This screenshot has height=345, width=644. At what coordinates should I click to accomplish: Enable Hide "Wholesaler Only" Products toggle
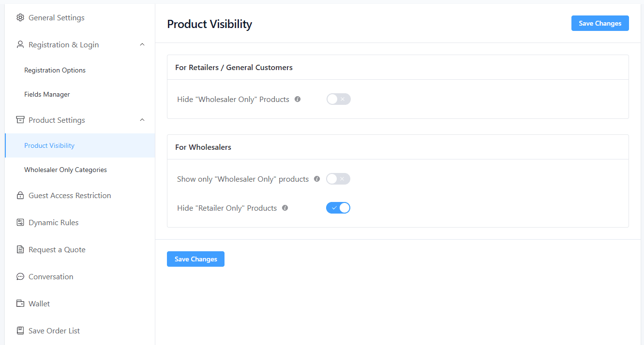(x=338, y=100)
